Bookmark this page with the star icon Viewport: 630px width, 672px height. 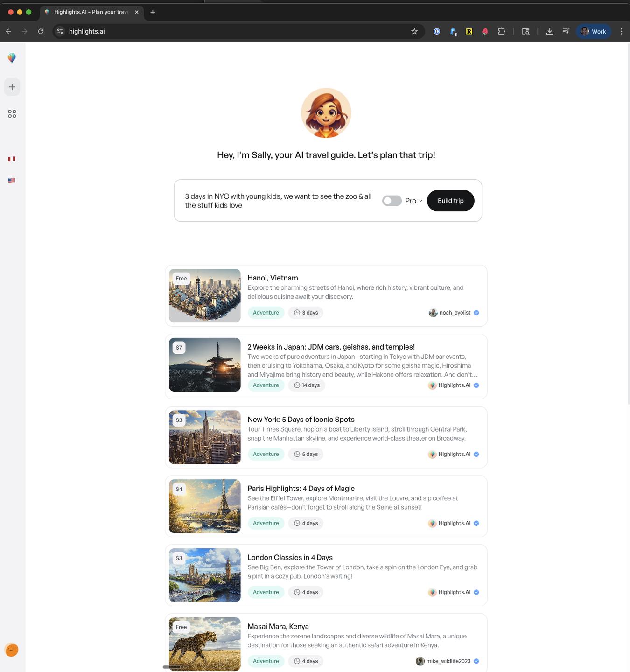point(414,31)
